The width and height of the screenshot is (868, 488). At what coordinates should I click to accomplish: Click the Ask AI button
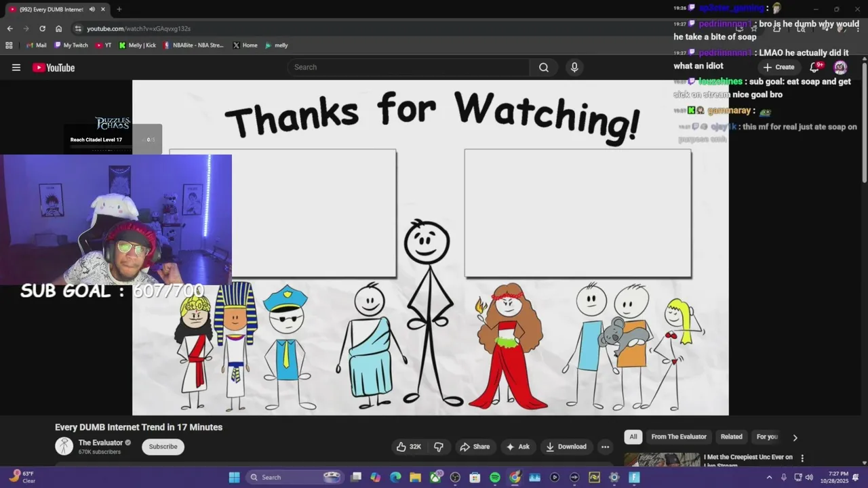pyautogui.click(x=517, y=447)
